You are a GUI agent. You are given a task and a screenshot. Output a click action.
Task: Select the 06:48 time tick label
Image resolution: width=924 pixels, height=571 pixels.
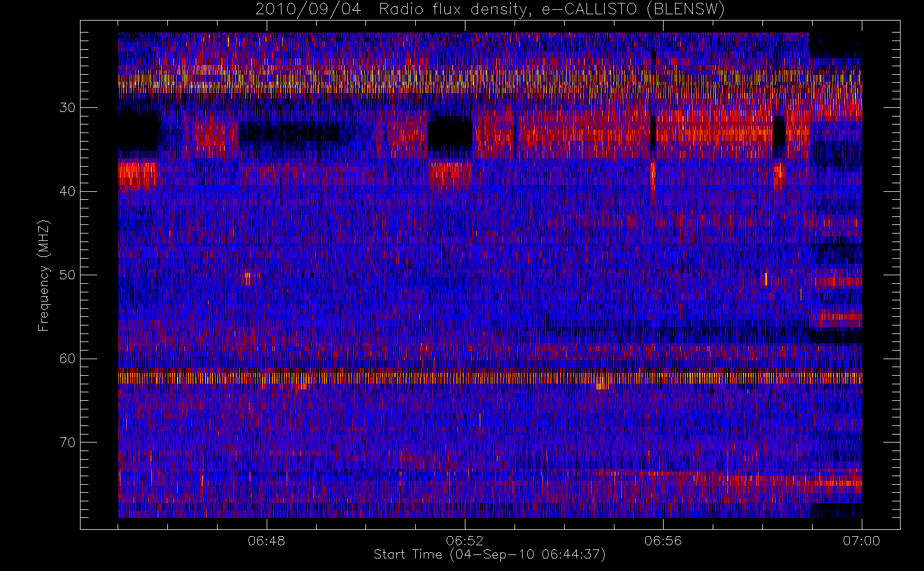point(267,541)
